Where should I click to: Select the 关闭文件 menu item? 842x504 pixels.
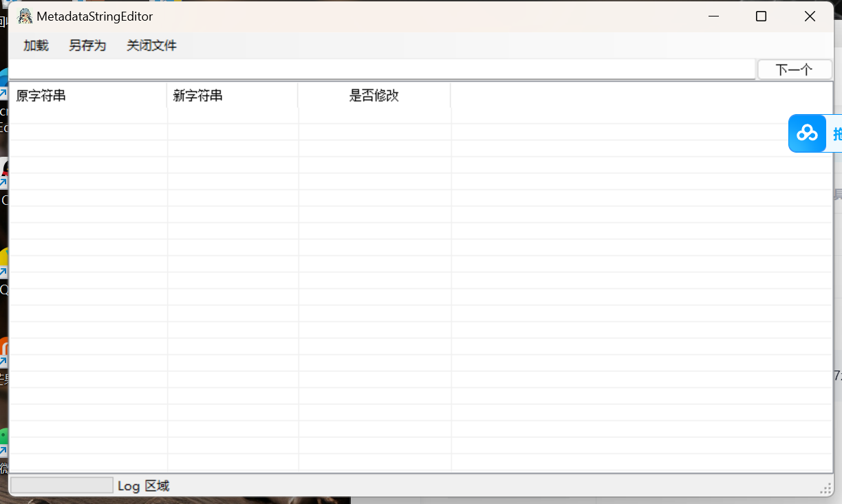[x=151, y=45]
